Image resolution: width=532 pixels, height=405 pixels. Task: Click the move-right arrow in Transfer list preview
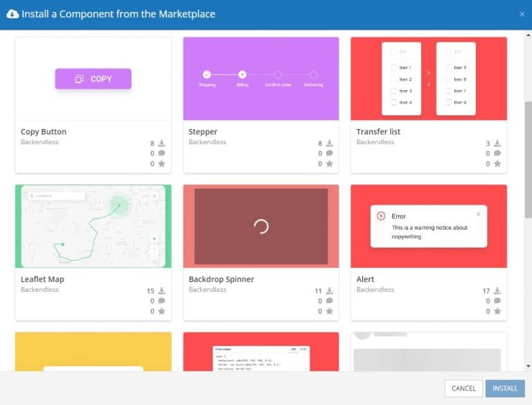pos(429,72)
